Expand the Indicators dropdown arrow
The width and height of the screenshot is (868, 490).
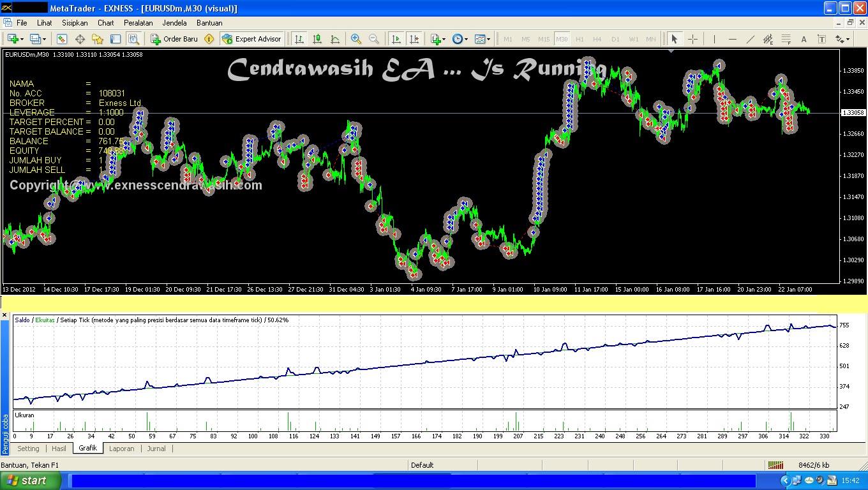point(444,39)
